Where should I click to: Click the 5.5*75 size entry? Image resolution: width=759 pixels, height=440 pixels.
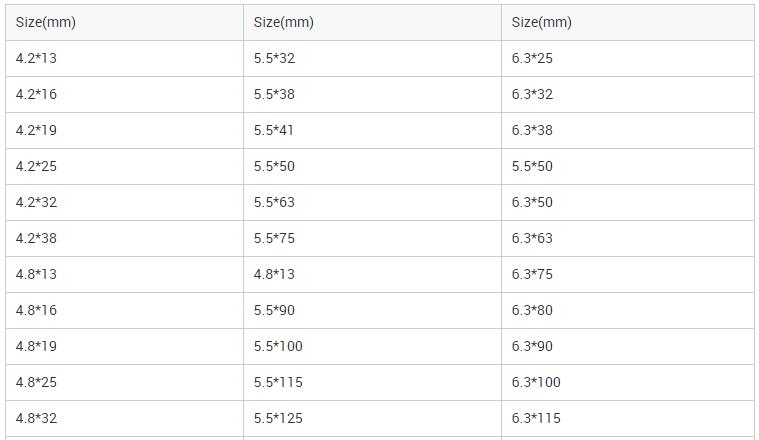coord(372,239)
